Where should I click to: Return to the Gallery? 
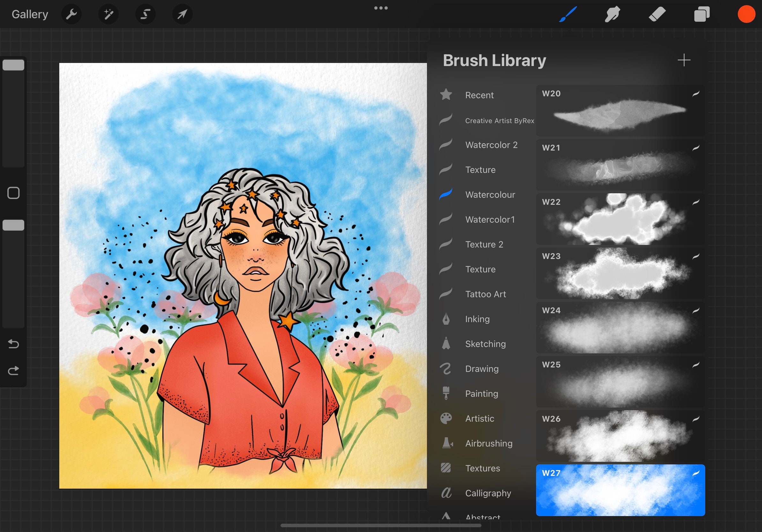(29, 14)
